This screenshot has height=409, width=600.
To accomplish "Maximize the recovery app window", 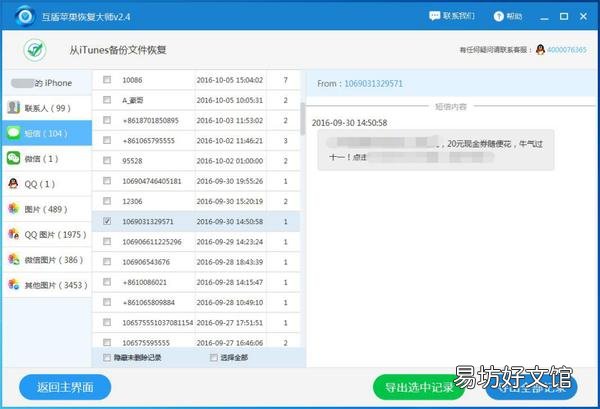I will click(x=564, y=16).
